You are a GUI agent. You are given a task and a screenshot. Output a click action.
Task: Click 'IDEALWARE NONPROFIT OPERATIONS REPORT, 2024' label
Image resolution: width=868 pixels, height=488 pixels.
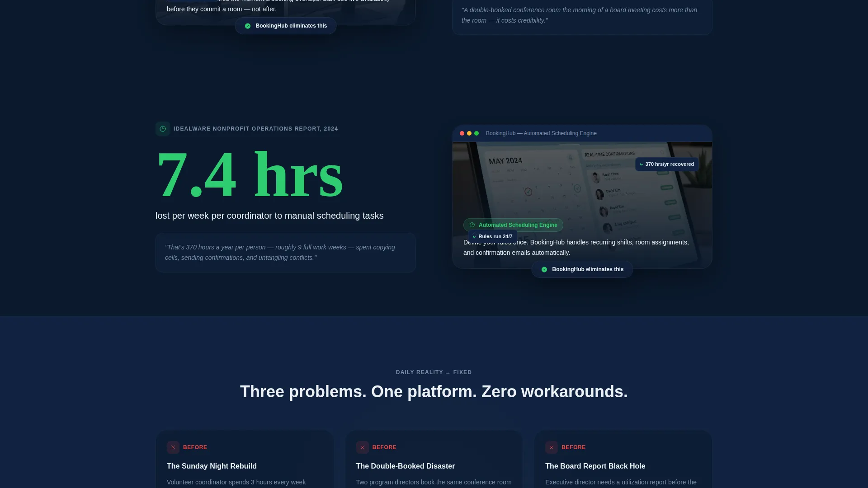256,129
